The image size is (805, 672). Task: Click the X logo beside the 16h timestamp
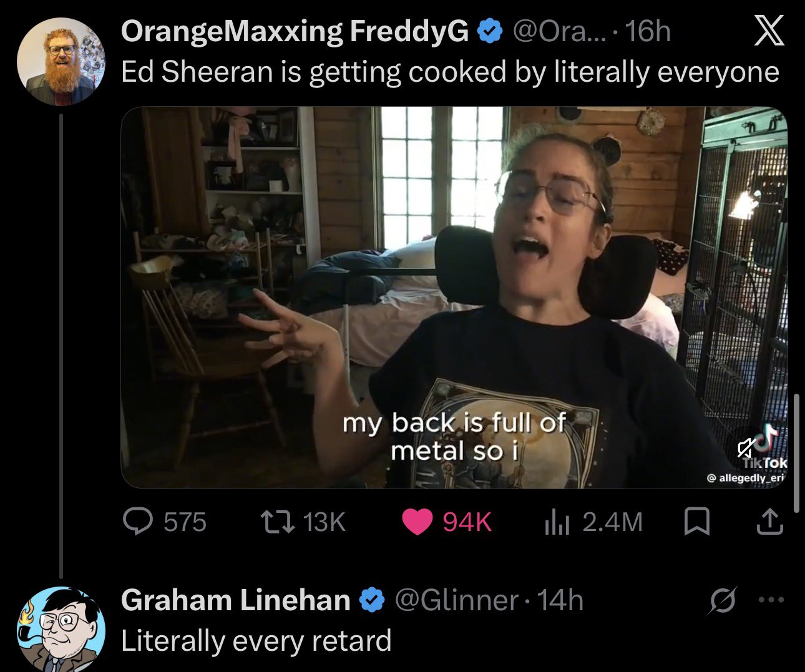pos(768,31)
